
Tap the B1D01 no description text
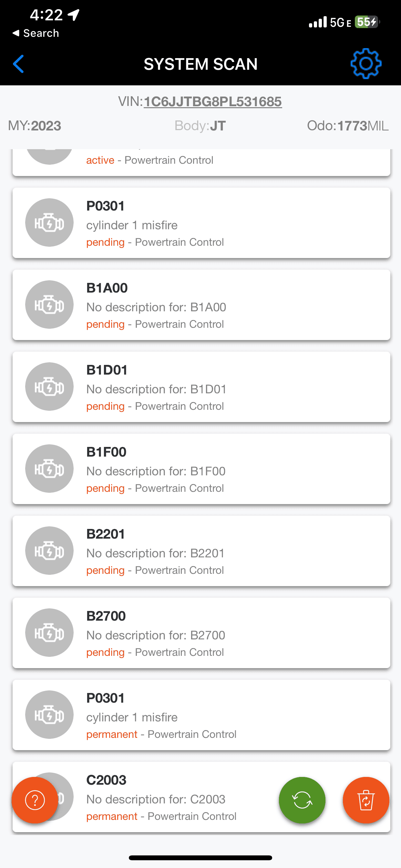(x=156, y=389)
